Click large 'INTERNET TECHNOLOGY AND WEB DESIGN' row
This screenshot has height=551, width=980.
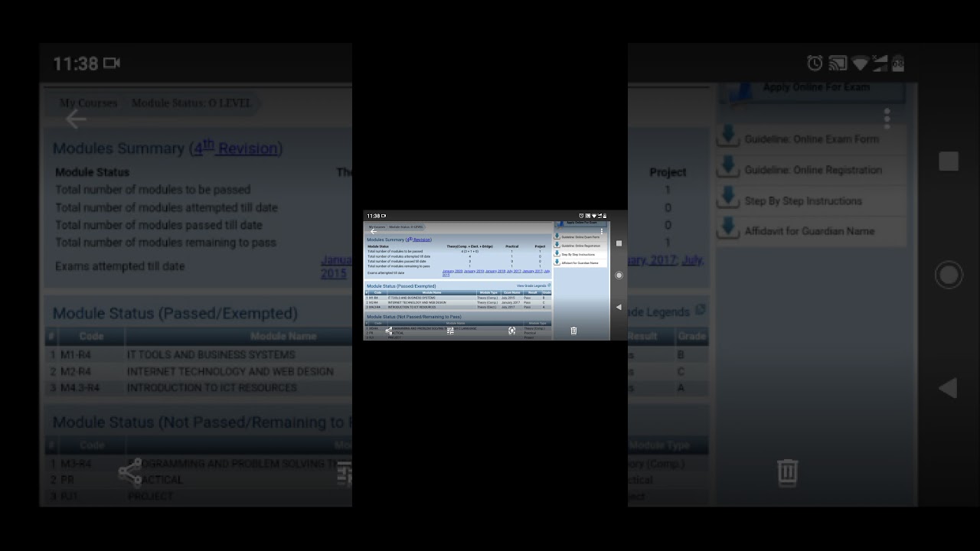[x=230, y=372]
